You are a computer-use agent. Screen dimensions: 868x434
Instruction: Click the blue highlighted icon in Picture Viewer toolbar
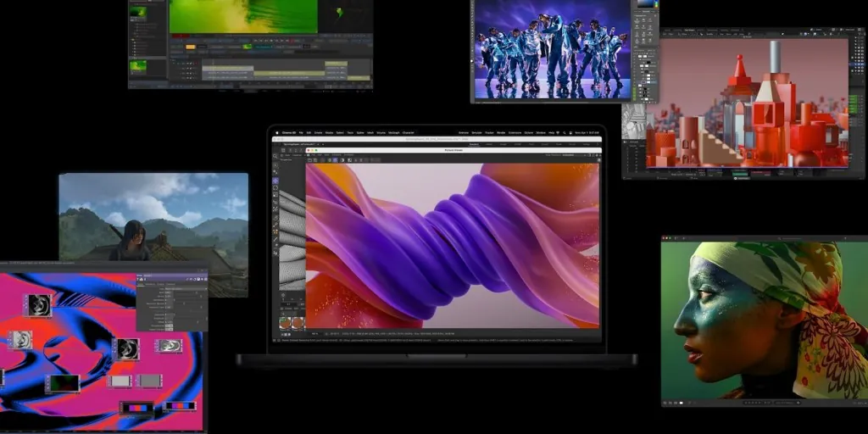pos(337,159)
